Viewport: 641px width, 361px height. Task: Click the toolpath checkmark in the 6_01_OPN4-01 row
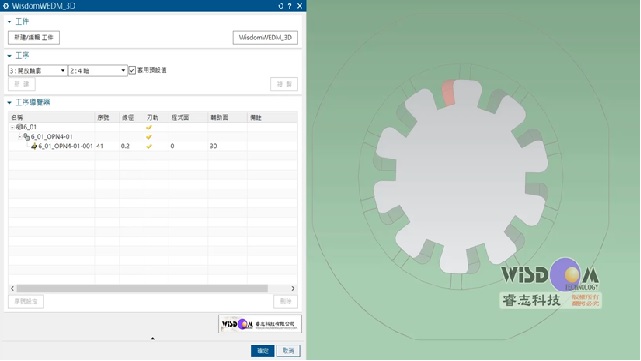[x=149, y=137]
